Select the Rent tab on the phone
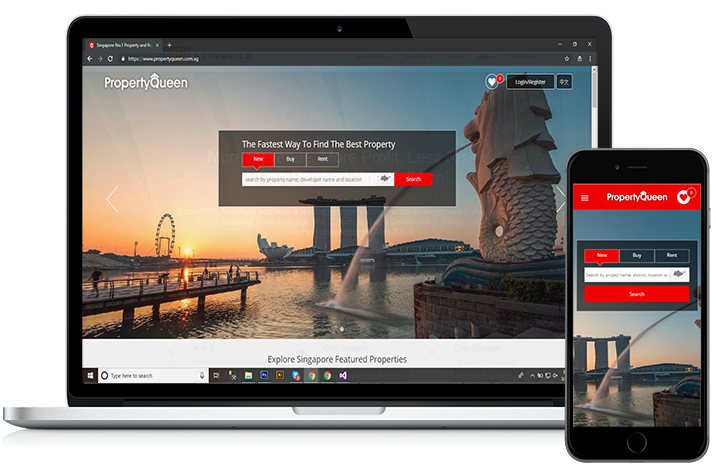Viewport: 716px width, 473px height. pos(672,256)
